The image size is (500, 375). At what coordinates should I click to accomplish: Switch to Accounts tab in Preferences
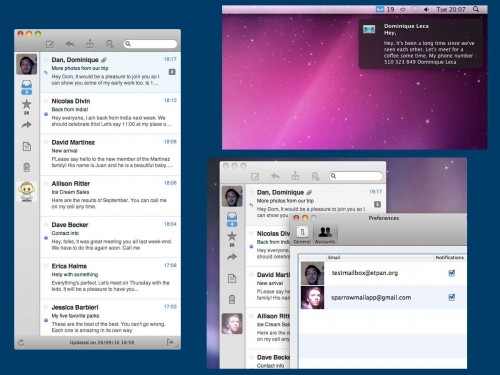click(x=325, y=234)
